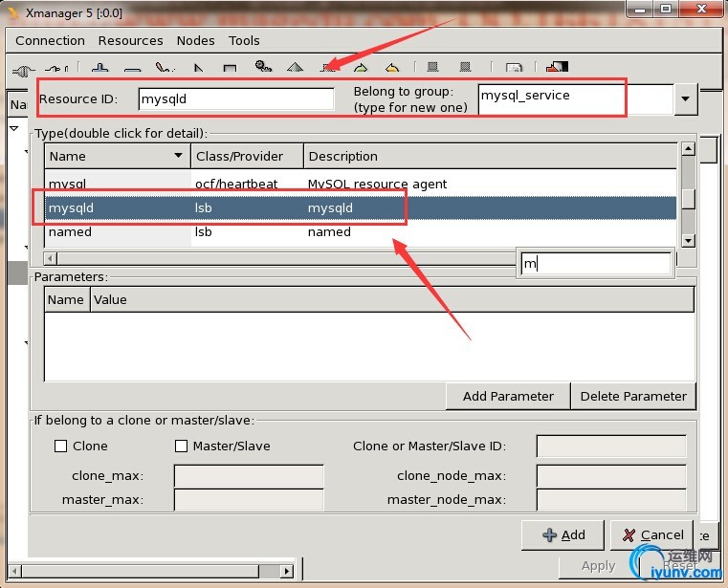Click the Delete Parameter button
The width and height of the screenshot is (728, 588).
[633, 397]
